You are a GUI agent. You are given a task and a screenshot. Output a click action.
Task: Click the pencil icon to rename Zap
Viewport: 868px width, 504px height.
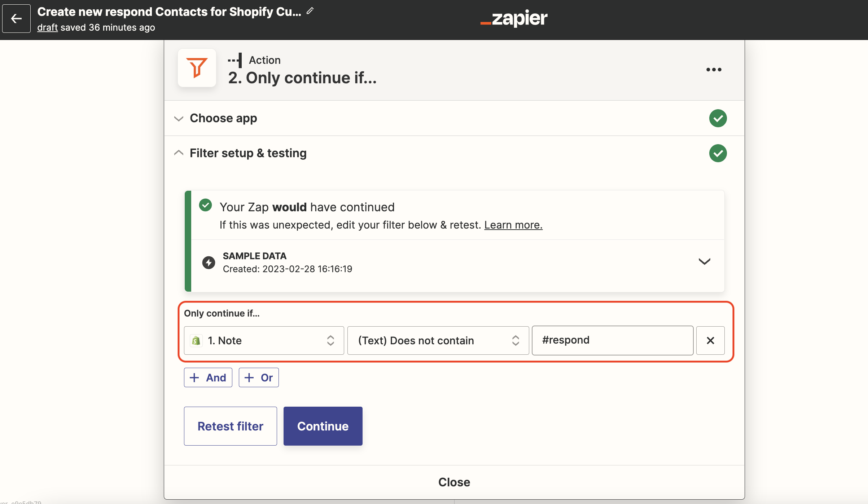310,11
